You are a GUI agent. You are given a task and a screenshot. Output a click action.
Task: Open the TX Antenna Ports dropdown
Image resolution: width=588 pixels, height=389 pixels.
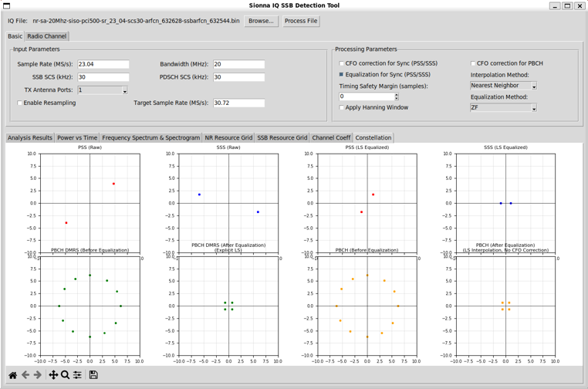103,90
